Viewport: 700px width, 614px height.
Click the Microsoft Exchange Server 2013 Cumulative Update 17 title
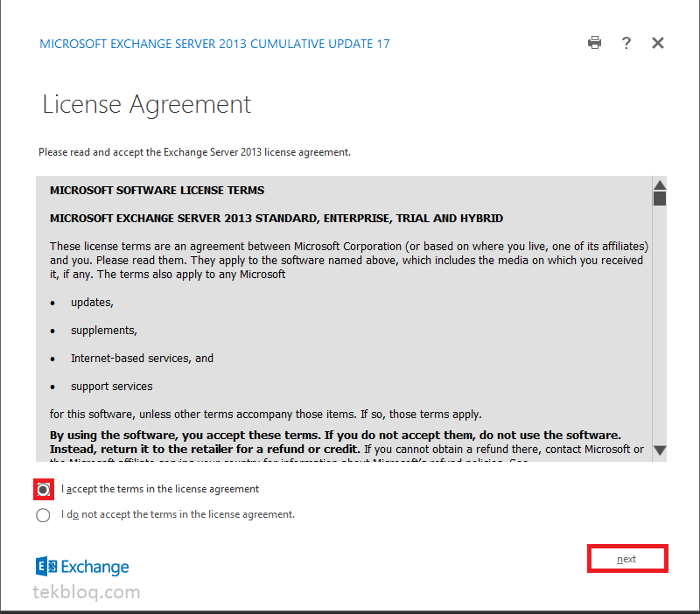pos(214,44)
